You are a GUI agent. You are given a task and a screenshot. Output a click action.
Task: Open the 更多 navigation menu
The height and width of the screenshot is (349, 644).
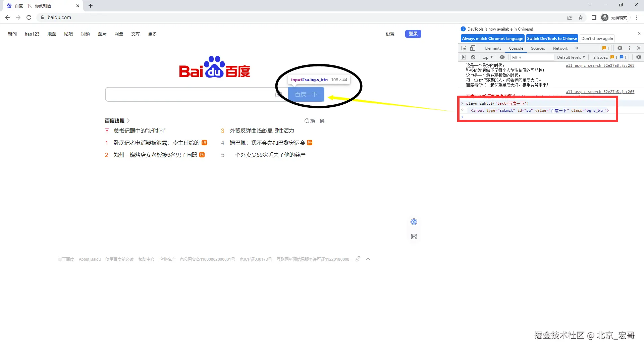[x=152, y=34]
